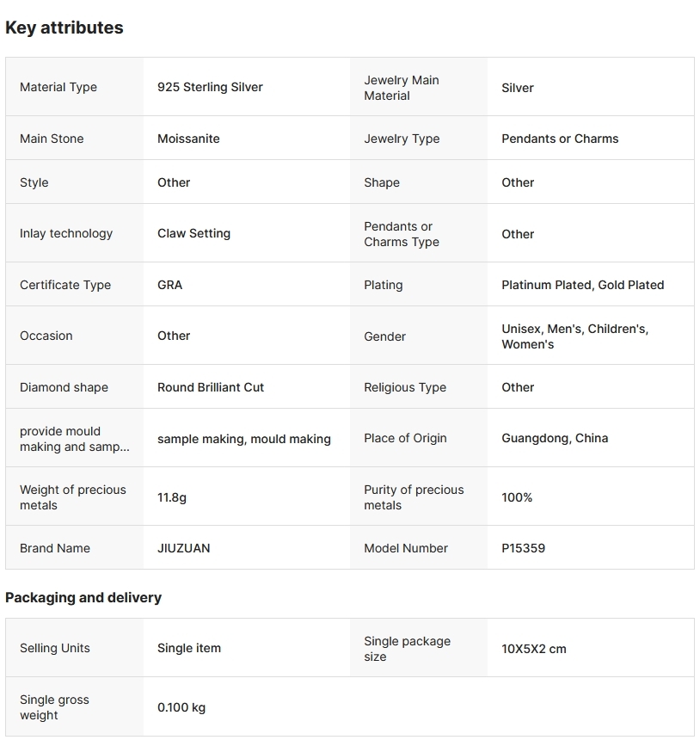This screenshot has width=700, height=740.
Task: Select the 11.8g weight value
Action: point(172,497)
